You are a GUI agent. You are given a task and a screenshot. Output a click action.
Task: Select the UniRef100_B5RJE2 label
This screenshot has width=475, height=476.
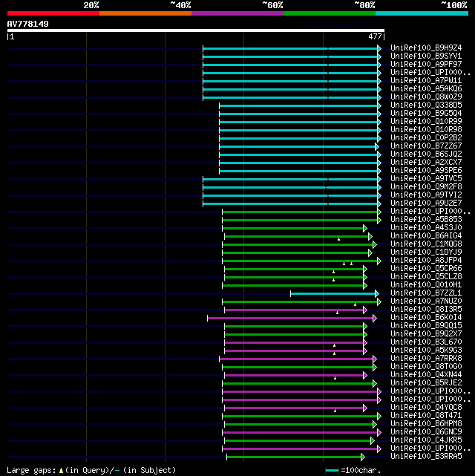click(x=426, y=382)
